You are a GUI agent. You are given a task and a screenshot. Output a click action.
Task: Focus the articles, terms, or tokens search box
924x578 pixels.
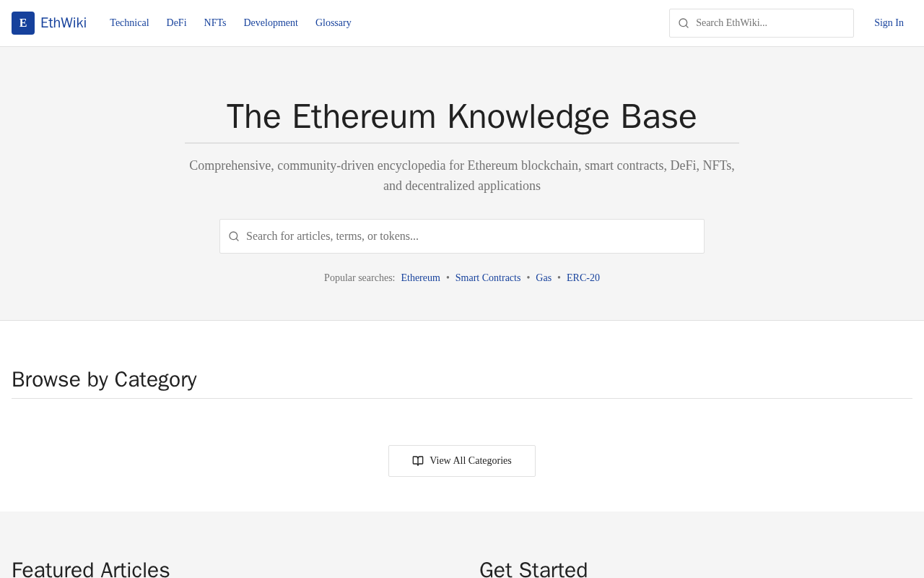click(469, 236)
